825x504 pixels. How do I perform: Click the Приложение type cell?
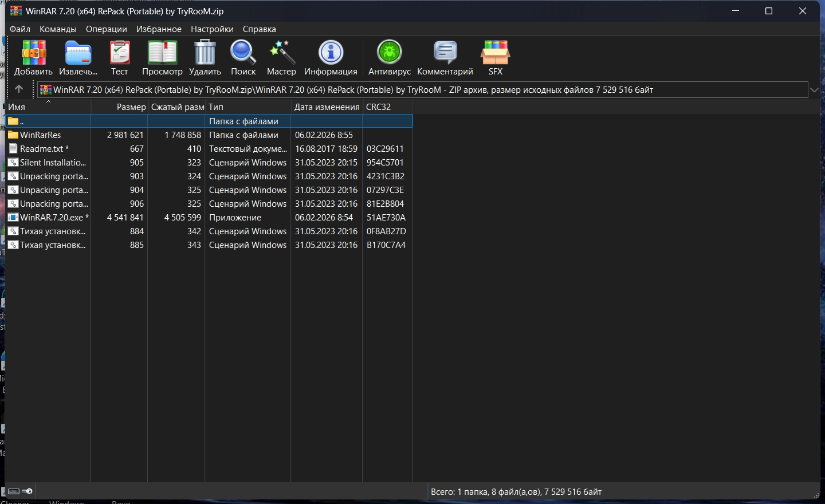pos(235,218)
